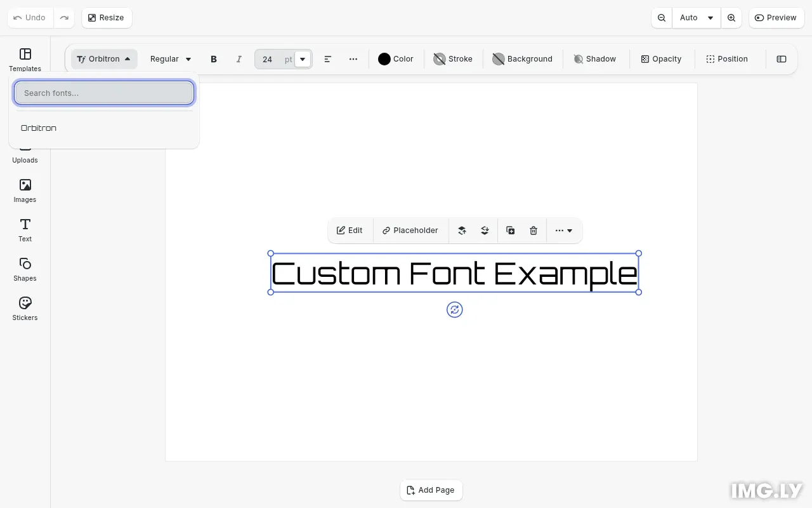Open the Images panel
812x508 pixels.
pos(25,190)
